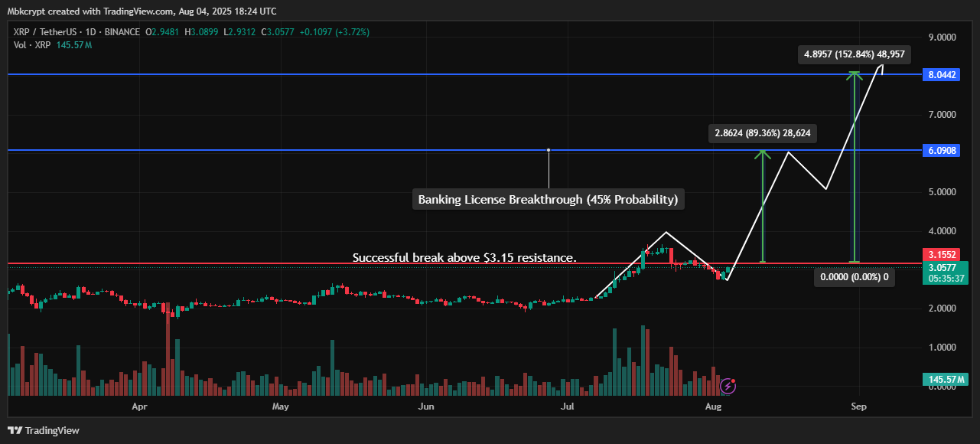Select the Banking License Breakthrough annotation box

coord(548,200)
